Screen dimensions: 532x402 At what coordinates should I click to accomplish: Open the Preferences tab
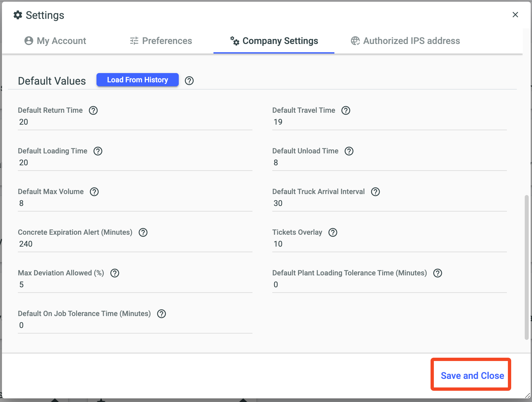pos(161,41)
